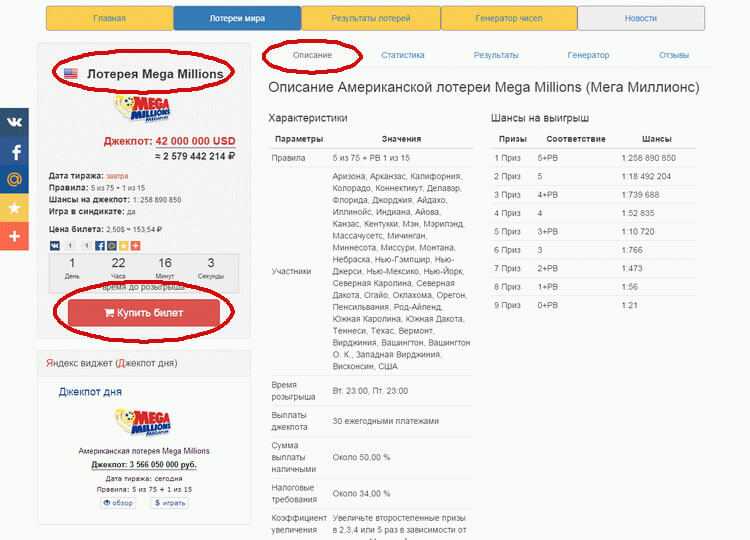Click small yellow star icon under ticket price
Screen dimensions: 750x540
click(124, 245)
